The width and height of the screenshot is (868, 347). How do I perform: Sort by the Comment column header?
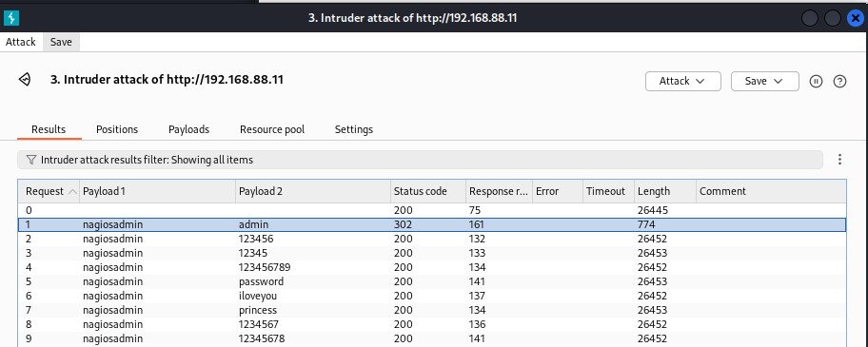coord(771,191)
